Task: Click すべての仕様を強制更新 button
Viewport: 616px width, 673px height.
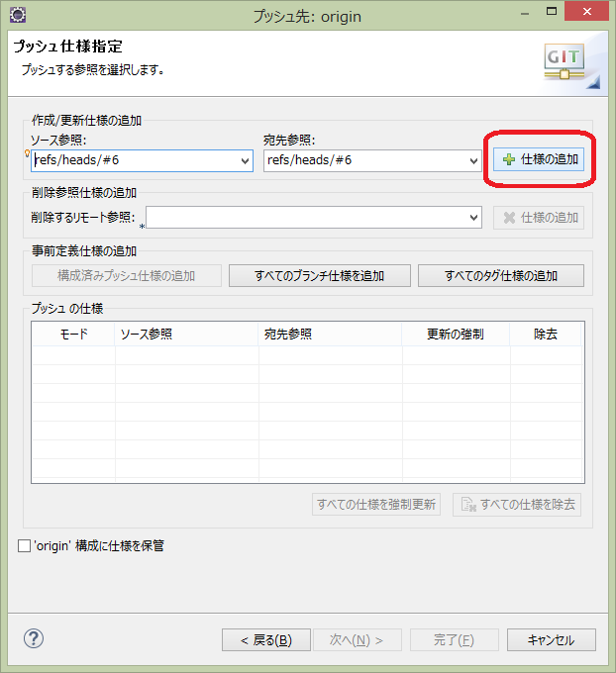Action: 376,505
